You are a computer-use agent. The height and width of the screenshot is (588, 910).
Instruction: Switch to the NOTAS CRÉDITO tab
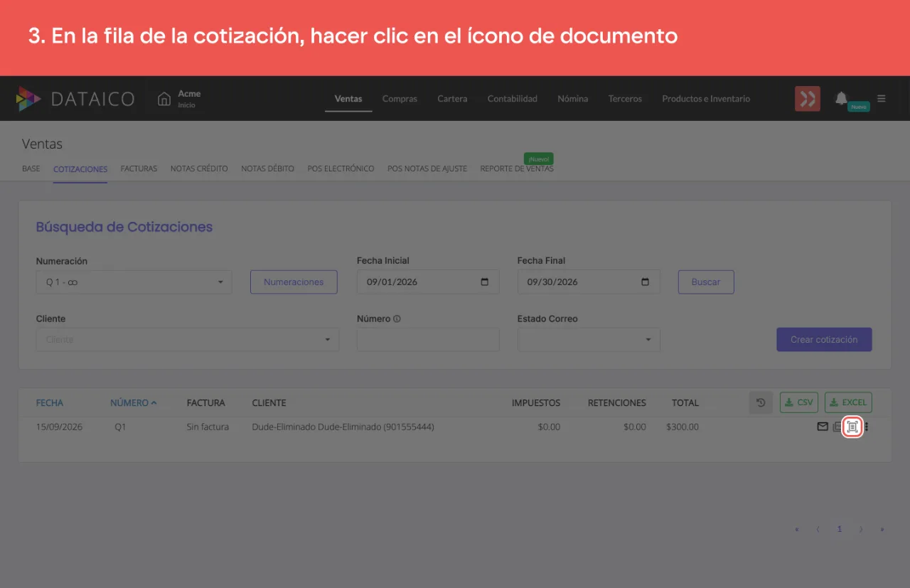pos(199,169)
